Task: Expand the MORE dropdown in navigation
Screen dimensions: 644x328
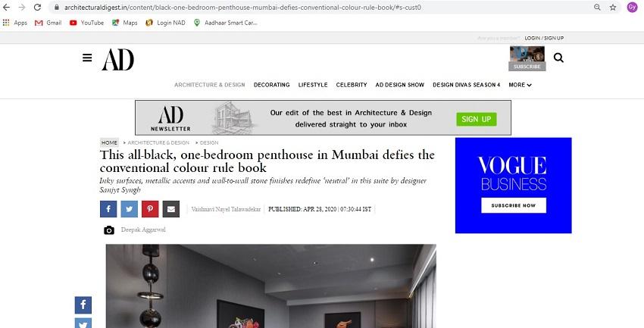Action: click(520, 85)
